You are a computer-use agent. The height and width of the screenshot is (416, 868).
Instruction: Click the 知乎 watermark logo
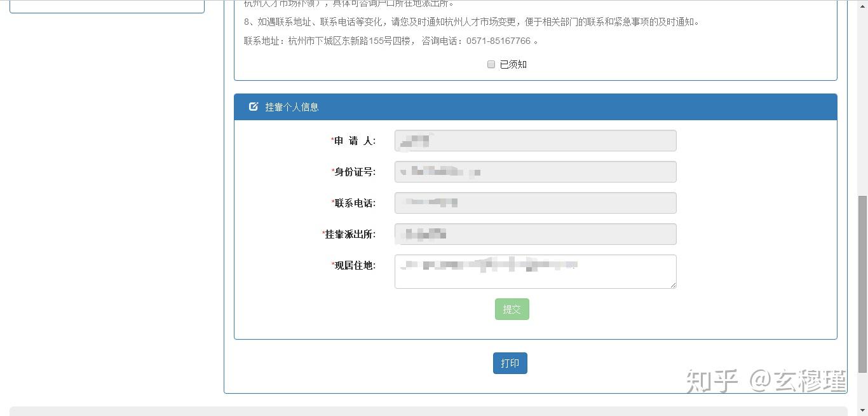point(712,380)
